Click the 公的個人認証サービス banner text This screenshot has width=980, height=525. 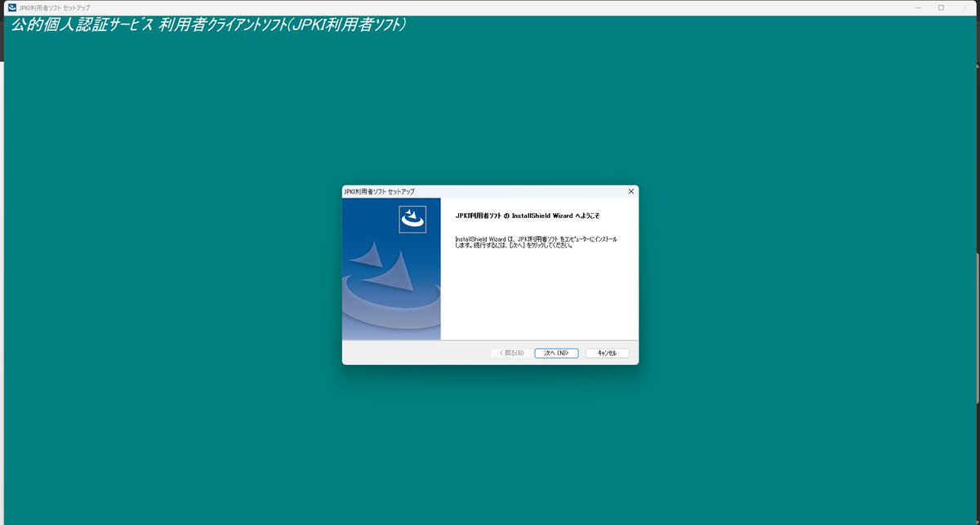tap(209, 24)
